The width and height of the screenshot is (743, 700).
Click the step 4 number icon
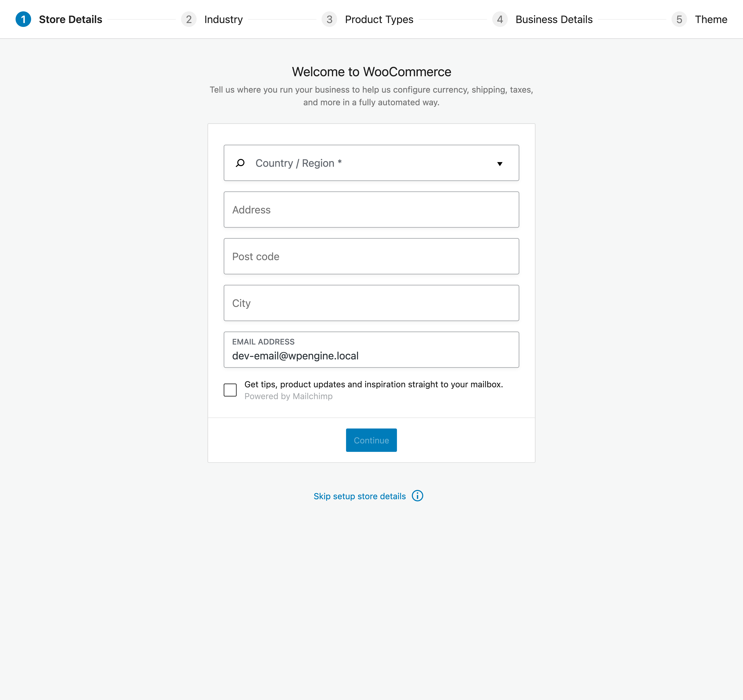coord(500,19)
